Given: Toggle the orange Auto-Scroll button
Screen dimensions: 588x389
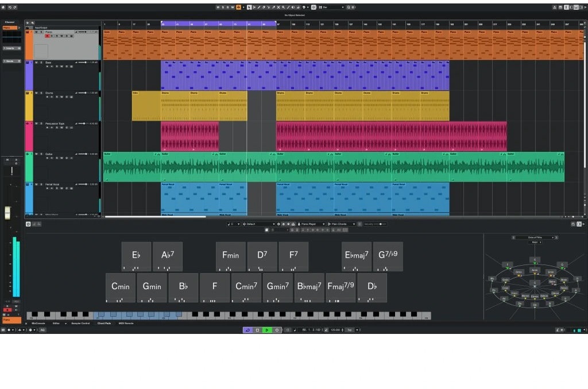Looking at the screenshot, I should pyautogui.click(x=238, y=7).
